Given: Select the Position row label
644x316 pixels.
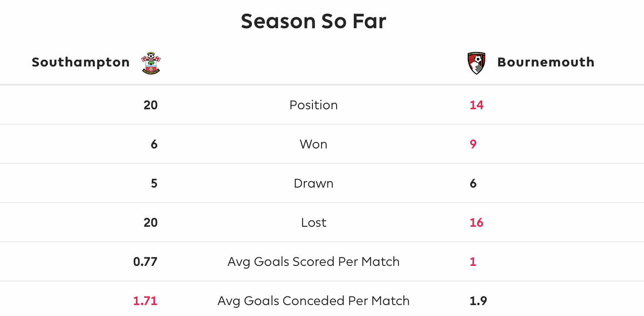Looking at the screenshot, I should coord(313,105).
